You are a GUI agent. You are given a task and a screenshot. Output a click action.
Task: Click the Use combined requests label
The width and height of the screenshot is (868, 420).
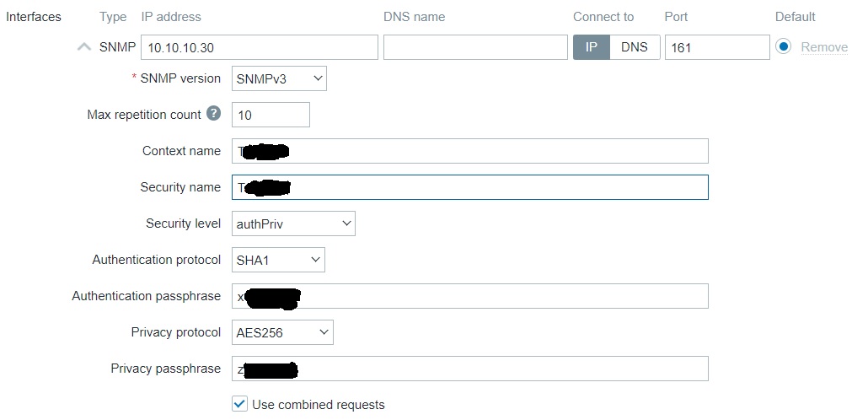318,405
